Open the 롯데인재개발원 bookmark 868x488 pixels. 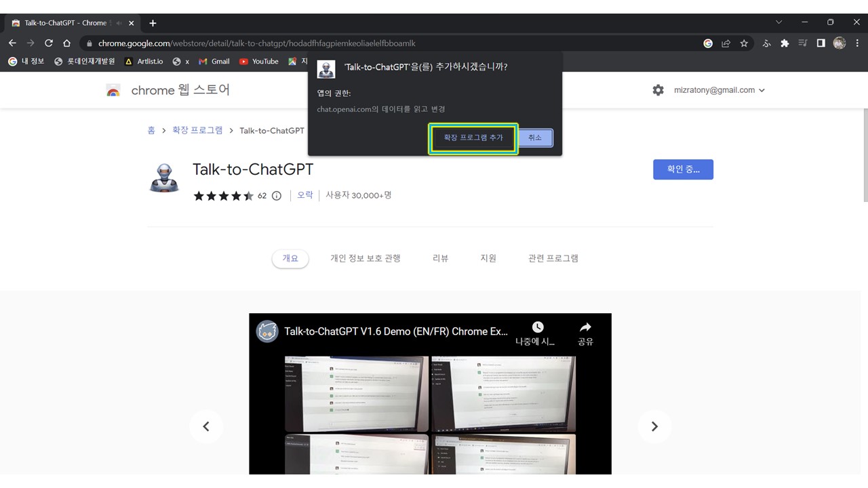pyautogui.click(x=84, y=61)
